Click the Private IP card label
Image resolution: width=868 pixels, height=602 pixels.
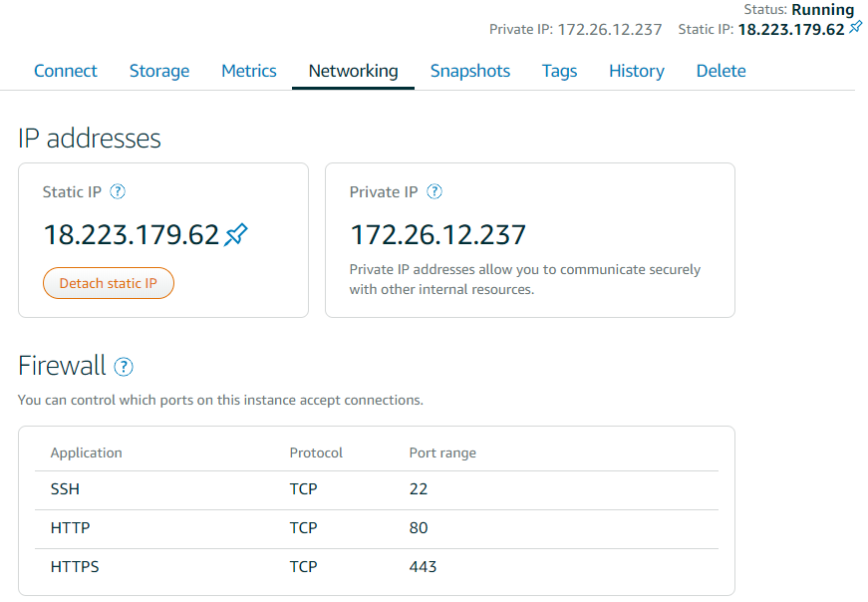(x=384, y=192)
